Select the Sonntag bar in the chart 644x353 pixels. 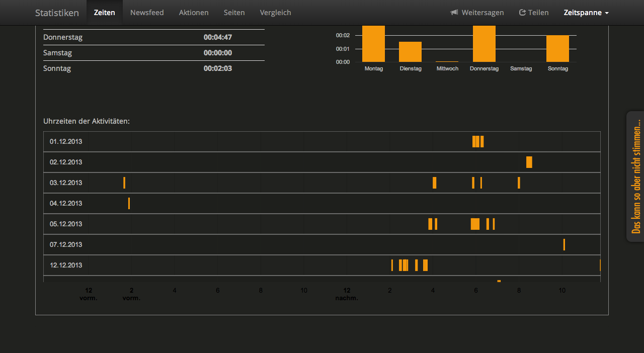[557, 49]
